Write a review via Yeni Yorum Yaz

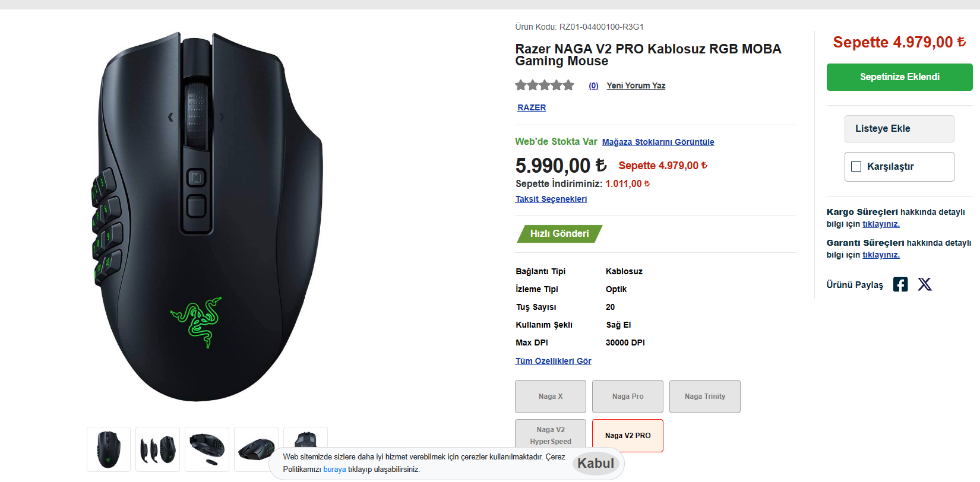636,85
